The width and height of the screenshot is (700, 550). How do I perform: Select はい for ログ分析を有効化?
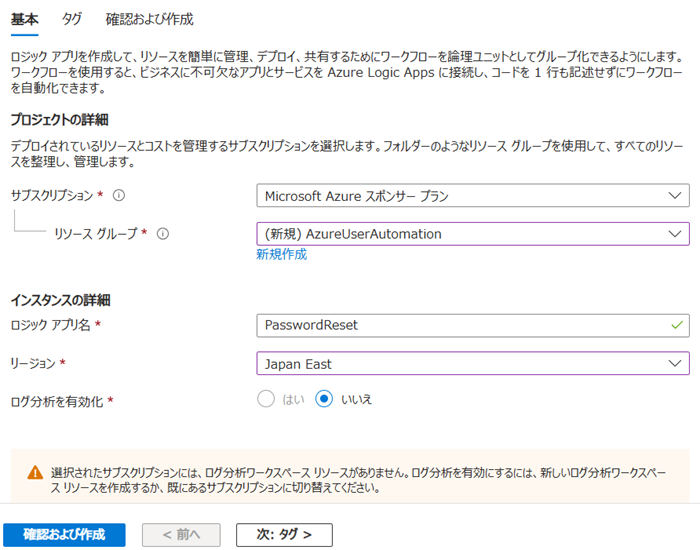[266, 399]
